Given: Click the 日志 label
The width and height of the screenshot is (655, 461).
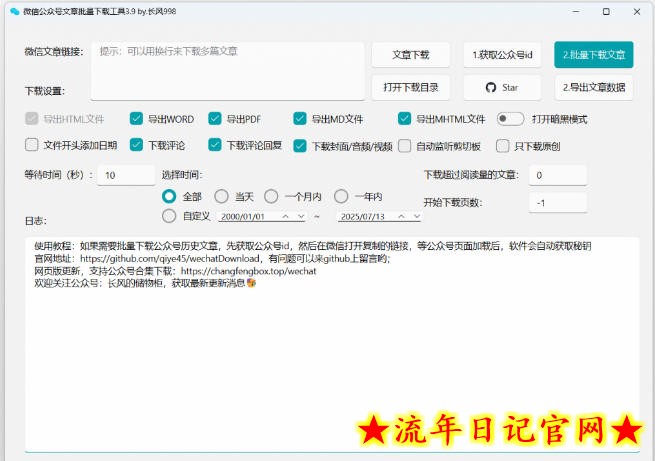Looking at the screenshot, I should point(36,221).
